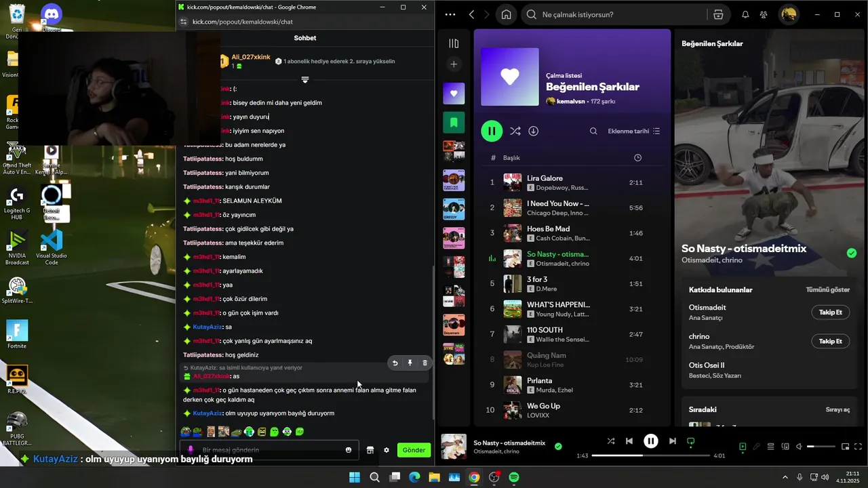This screenshot has height=488, width=868.
Task: Adjust the Spotify volume slider
Action: [x=821, y=447]
